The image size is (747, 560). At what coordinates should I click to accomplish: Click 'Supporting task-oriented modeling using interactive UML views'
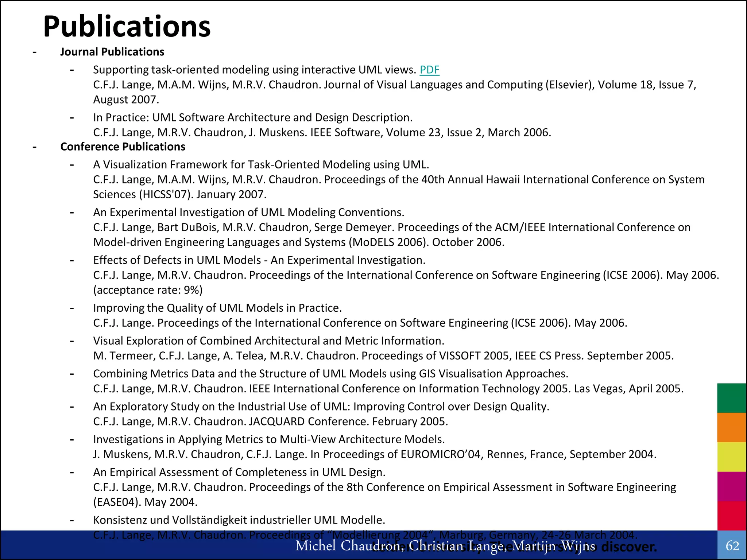(x=255, y=70)
